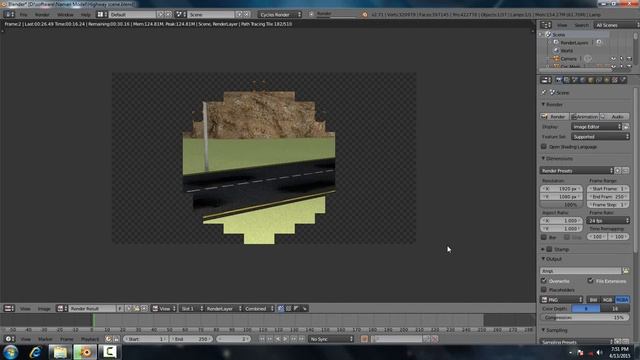
Task: Toggle the Border render checkbox
Action: [x=544, y=237]
